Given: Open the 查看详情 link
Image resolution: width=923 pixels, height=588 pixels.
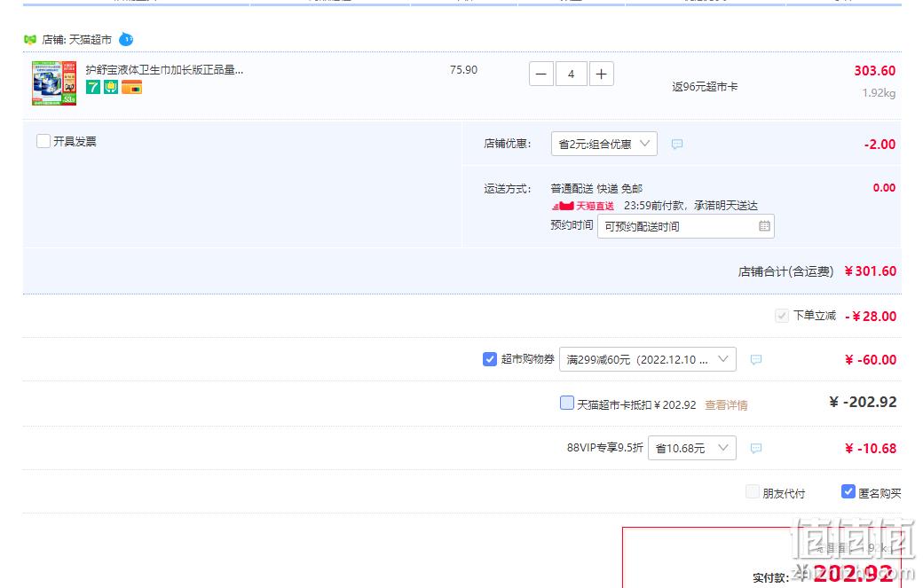Looking at the screenshot, I should 726,405.
